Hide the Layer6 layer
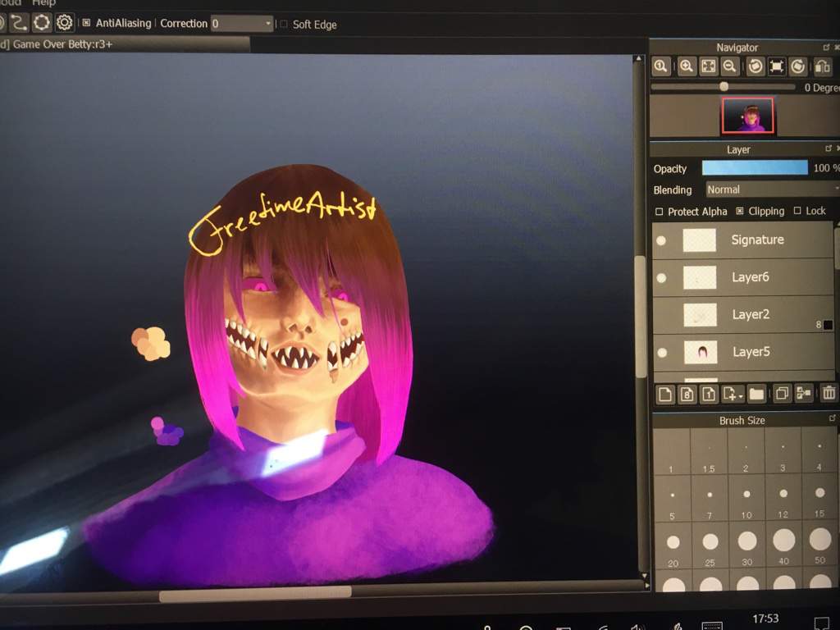 click(x=662, y=278)
